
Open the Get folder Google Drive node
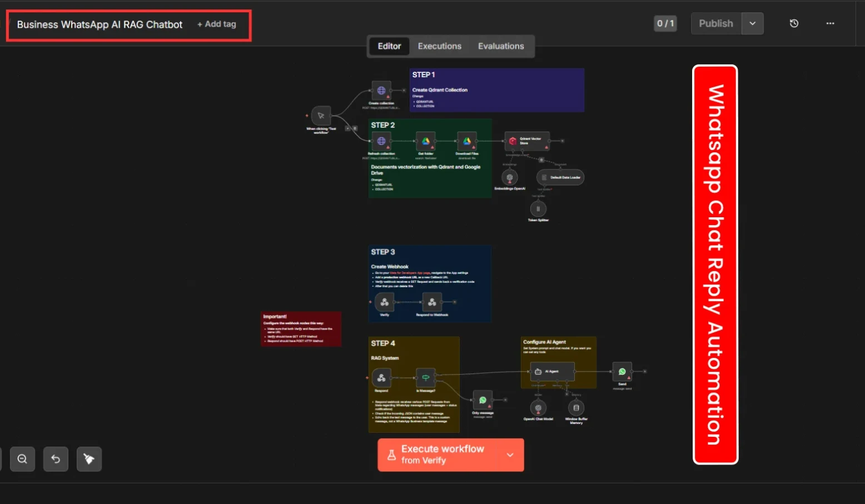[425, 141]
